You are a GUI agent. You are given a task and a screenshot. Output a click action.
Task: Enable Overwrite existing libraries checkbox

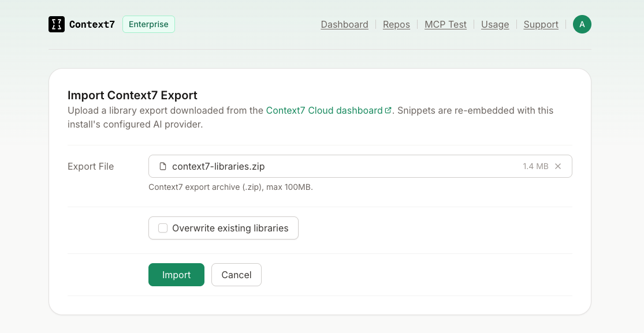coord(163,228)
